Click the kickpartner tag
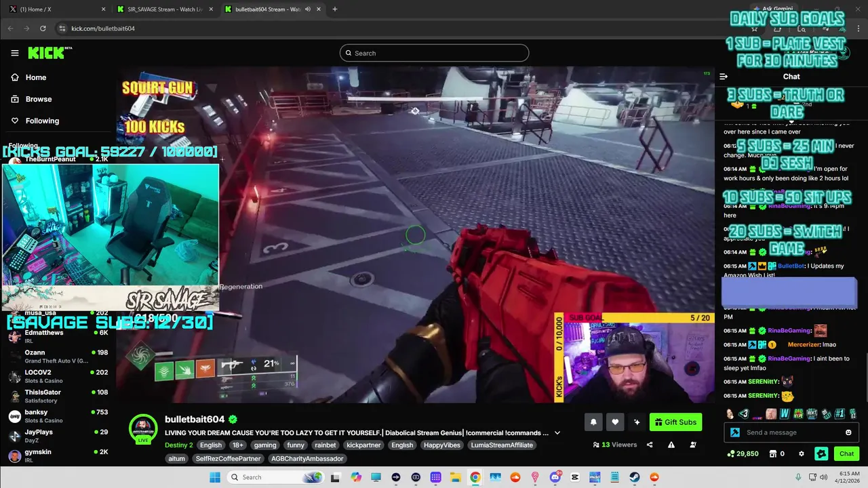Screen dimensions: 868x488 [x=363, y=445]
